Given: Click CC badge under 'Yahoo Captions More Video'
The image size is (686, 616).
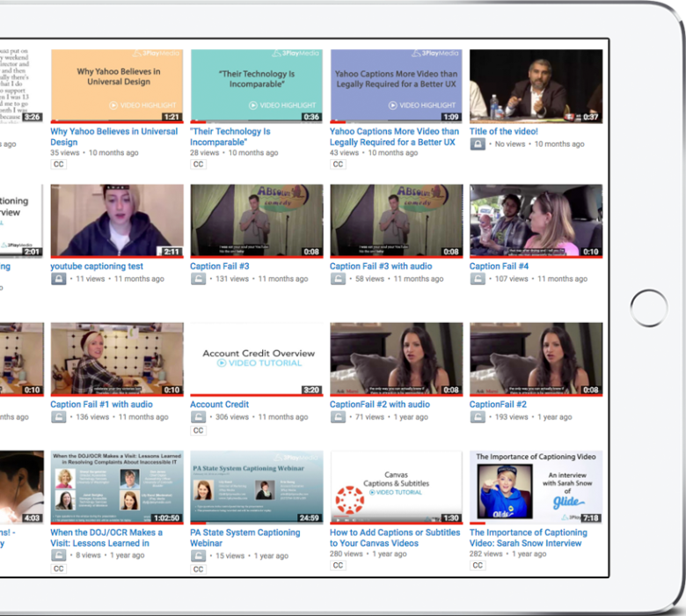Looking at the screenshot, I should (338, 165).
